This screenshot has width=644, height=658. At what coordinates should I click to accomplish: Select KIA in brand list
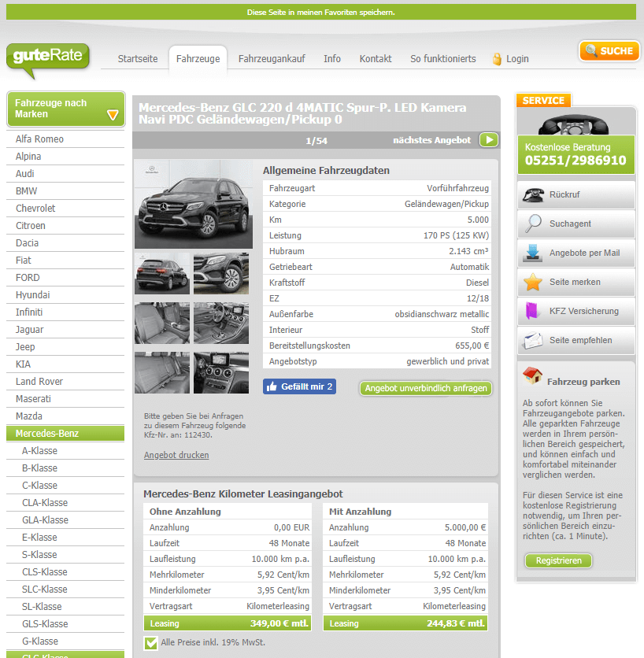[65, 364]
